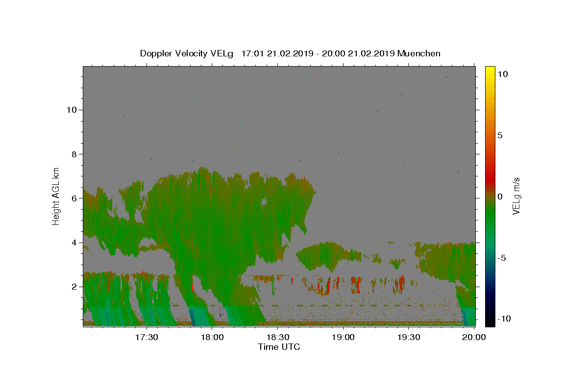Click the 19:30 time tick label
The width and height of the screenshot is (588, 392).
tap(409, 338)
